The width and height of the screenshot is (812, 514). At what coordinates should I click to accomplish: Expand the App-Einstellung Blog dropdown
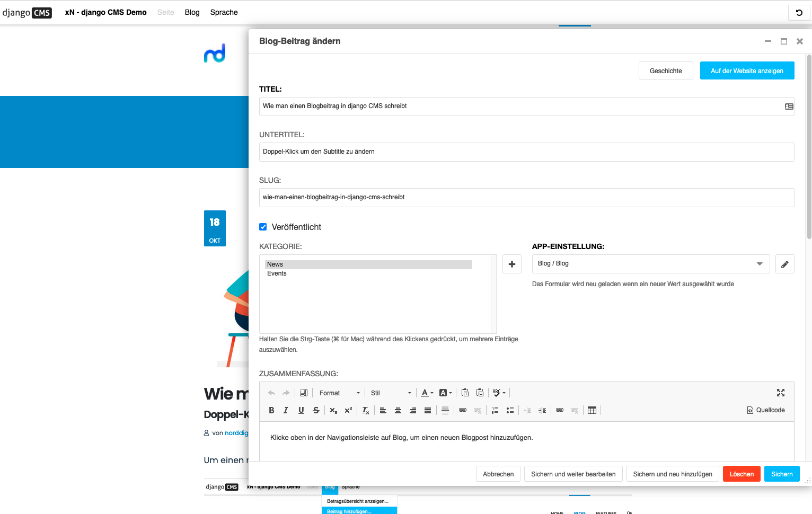coord(650,264)
